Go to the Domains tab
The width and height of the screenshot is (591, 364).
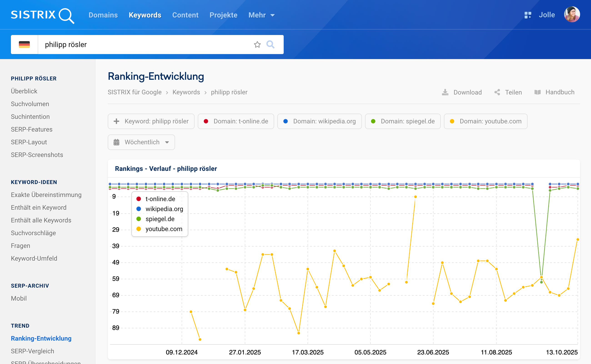(x=103, y=15)
